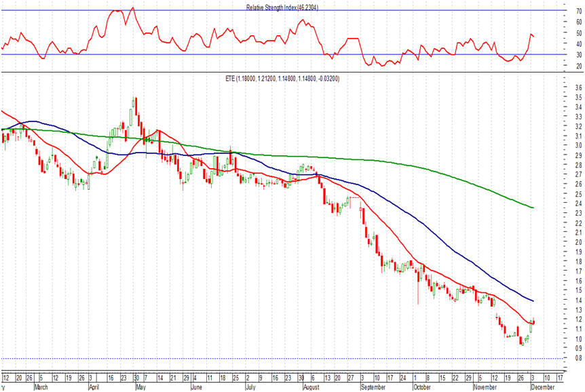Click the 13 date label in August

click(328, 378)
